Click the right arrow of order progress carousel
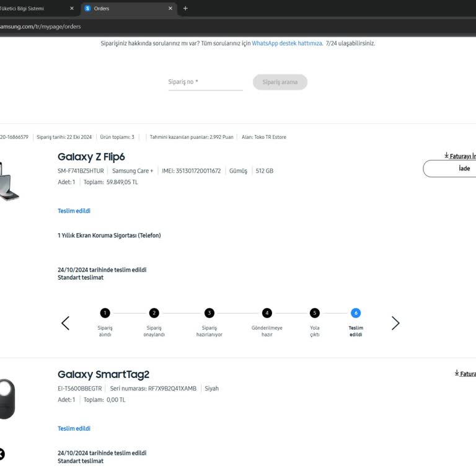The height and width of the screenshot is (476, 476). (x=395, y=323)
